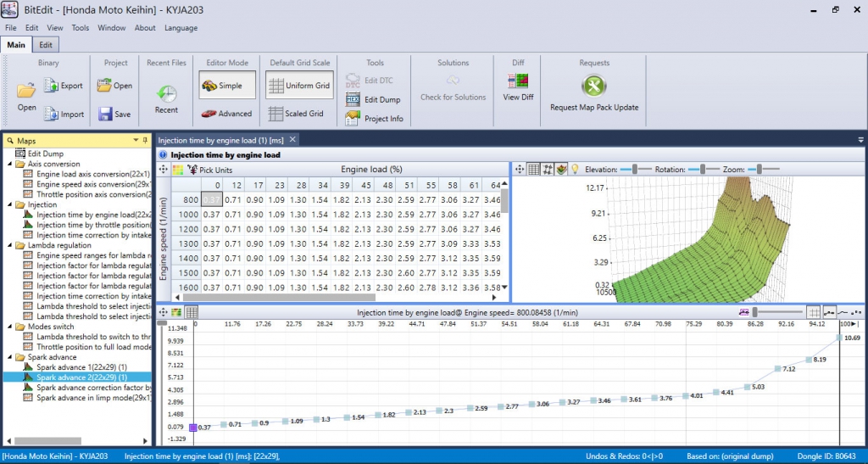Image resolution: width=868 pixels, height=464 pixels.
Task: Save the project with the floppy icon
Action: 105,114
